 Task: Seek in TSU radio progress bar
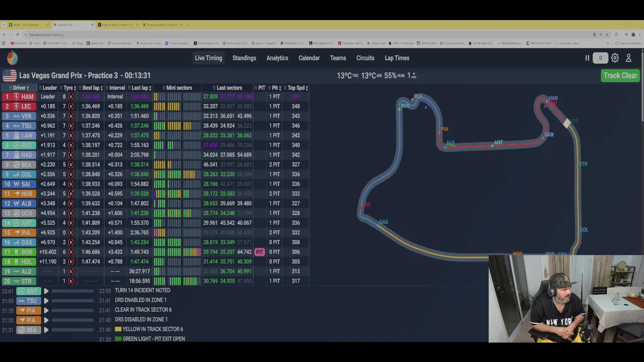[73, 301]
